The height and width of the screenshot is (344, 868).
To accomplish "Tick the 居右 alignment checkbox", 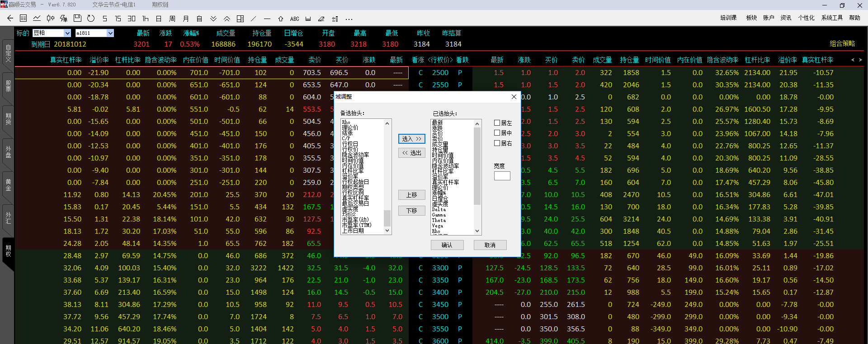I will [x=497, y=143].
